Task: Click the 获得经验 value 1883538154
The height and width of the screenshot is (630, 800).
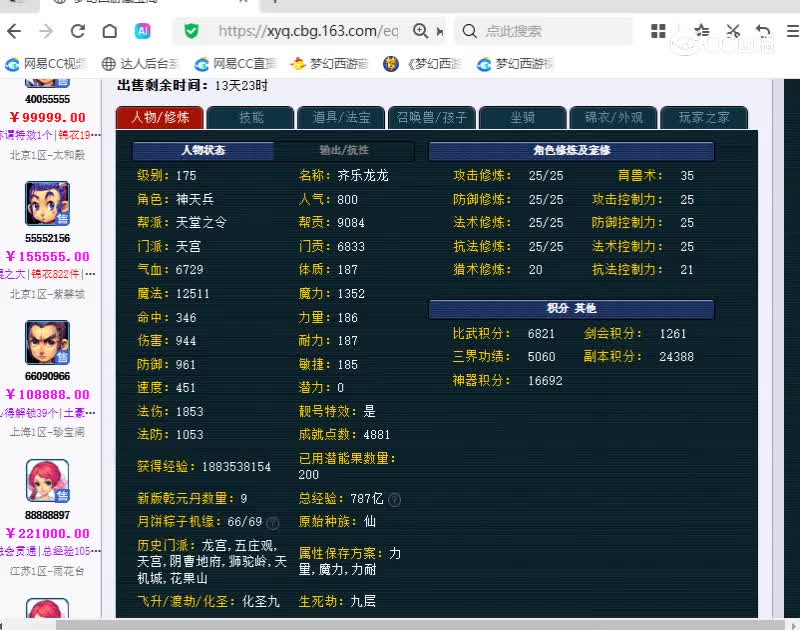Action: [236, 466]
